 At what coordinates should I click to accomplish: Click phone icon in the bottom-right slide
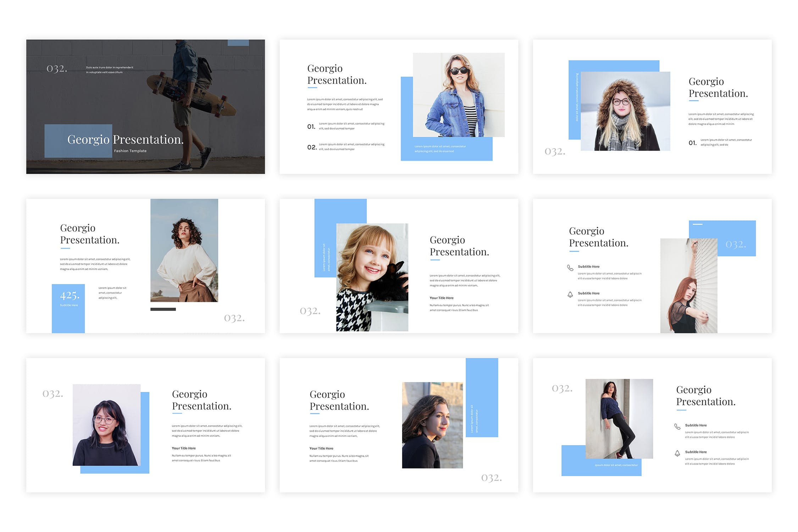coord(677,427)
